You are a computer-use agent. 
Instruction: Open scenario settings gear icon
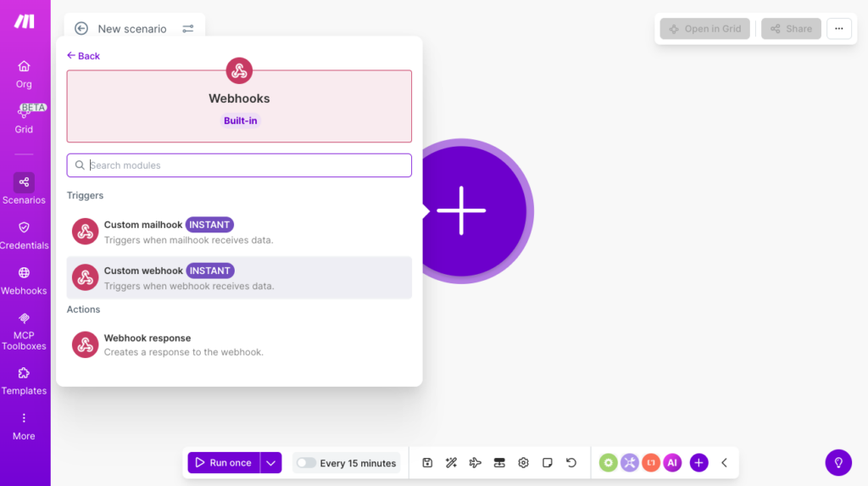pos(523,463)
